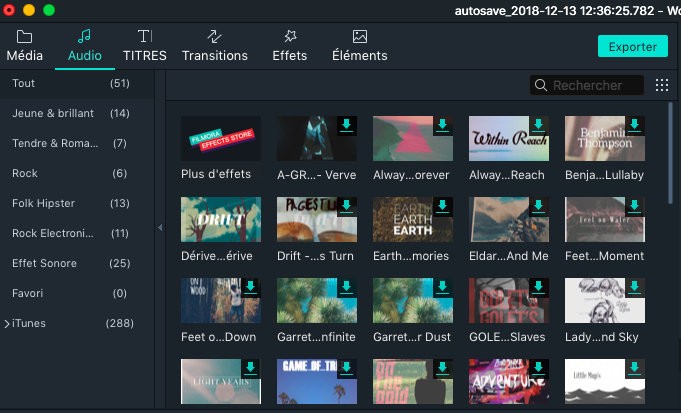Download Drift -...s Turn track
Image resolution: width=681 pixels, height=413 pixels.
tap(347, 206)
